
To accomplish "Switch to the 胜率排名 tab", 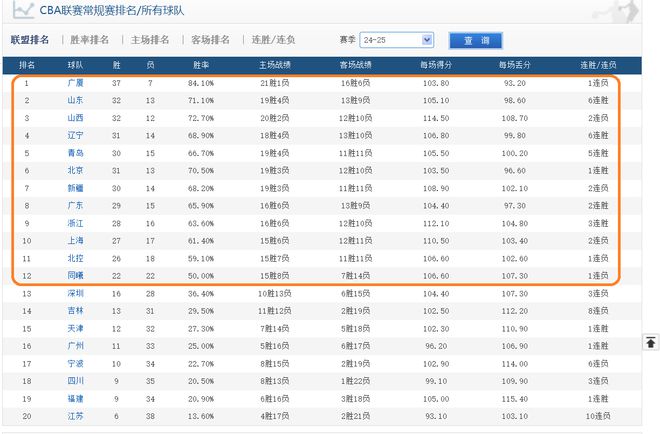I will pyautogui.click(x=90, y=40).
